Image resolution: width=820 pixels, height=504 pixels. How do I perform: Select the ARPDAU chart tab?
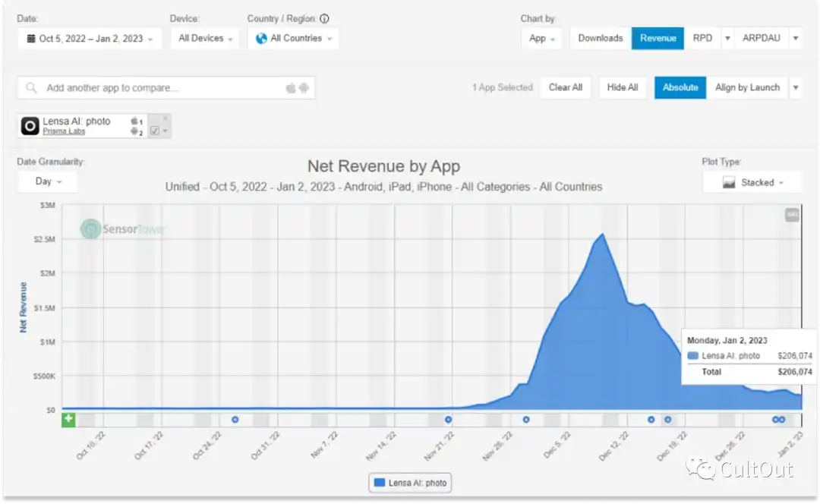point(761,38)
